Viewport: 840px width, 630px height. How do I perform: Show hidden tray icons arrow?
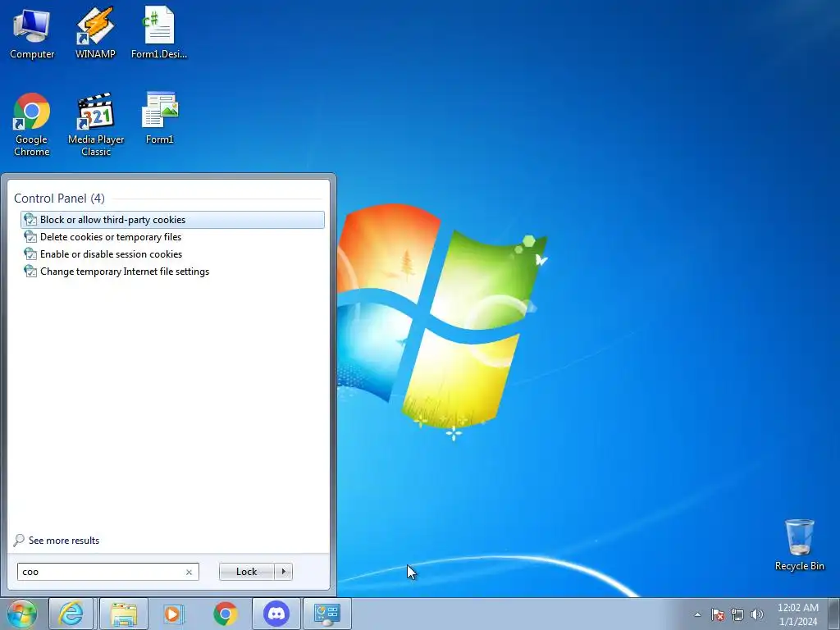[x=697, y=614]
